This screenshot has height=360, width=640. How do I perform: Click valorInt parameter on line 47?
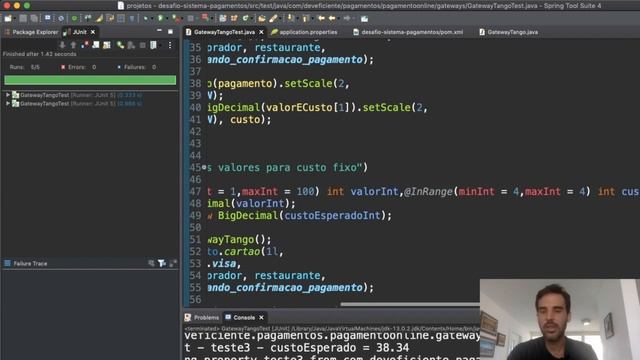point(374,191)
